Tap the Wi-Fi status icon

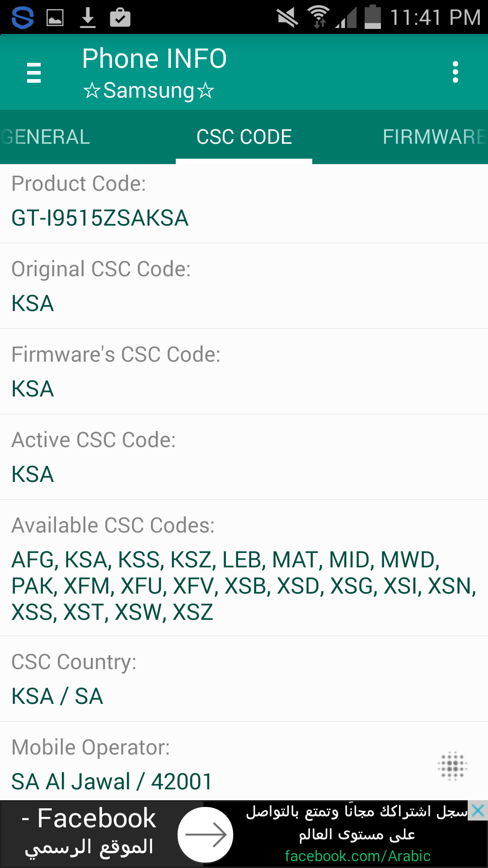[319, 17]
